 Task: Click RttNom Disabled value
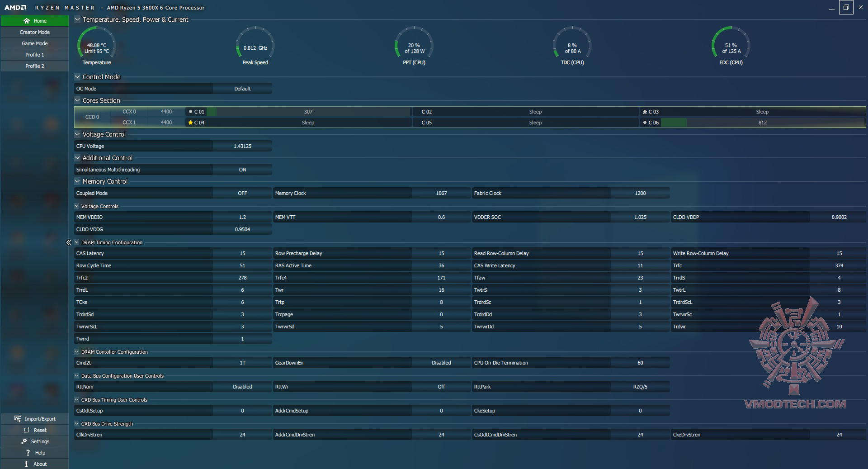pos(242,387)
